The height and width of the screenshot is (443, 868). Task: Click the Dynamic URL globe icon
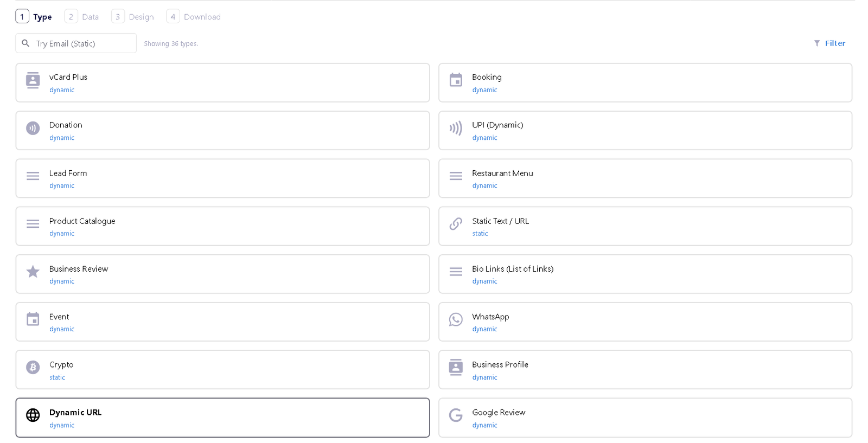point(33,415)
